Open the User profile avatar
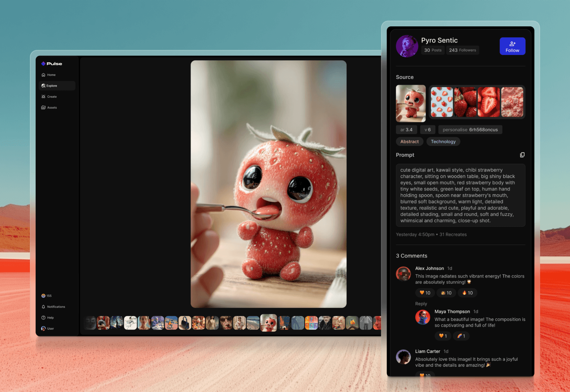This screenshot has height=392, width=570. (x=43, y=329)
